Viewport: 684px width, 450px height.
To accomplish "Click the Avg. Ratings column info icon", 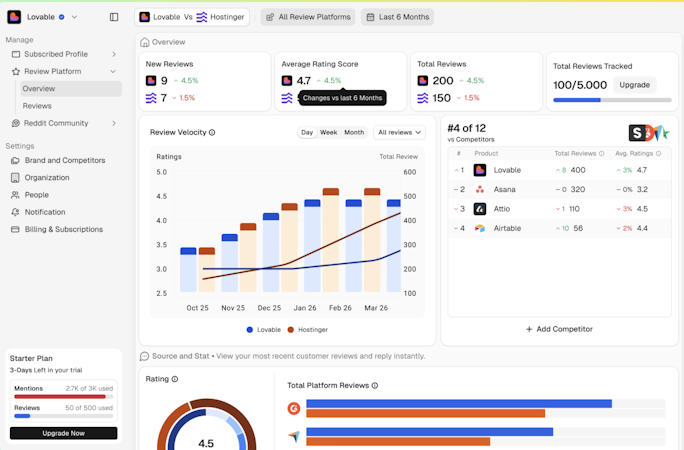I will [659, 153].
